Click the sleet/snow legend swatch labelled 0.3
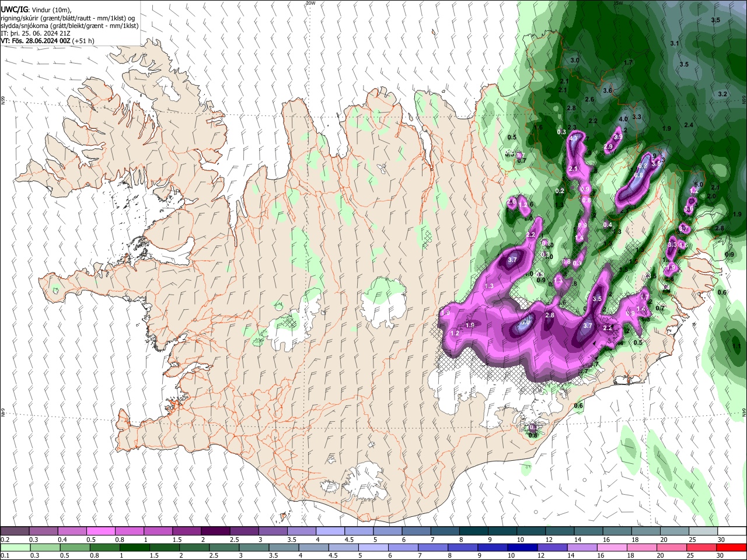The height and width of the screenshot is (560, 747). coord(43,531)
